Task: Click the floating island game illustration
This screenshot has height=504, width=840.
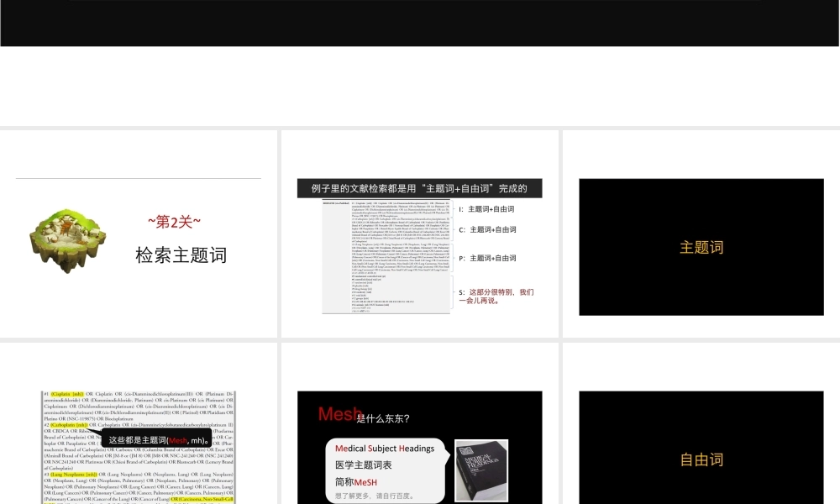Action: (x=67, y=238)
